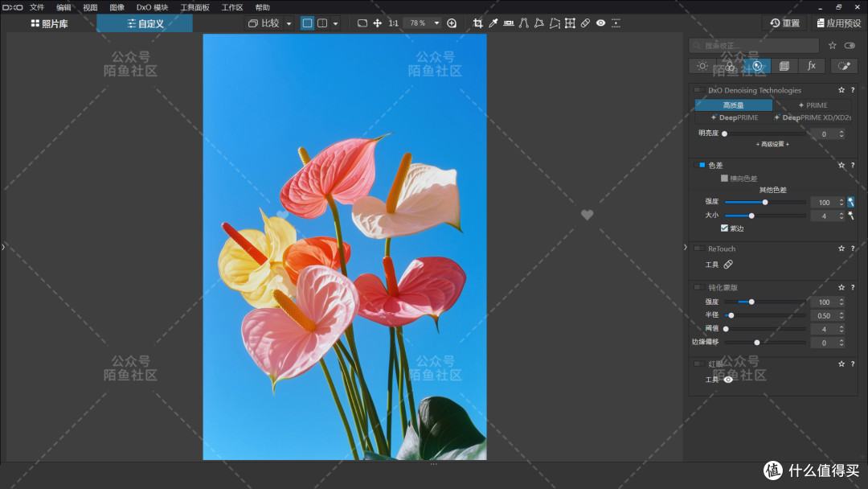868x489 pixels.
Task: Pick the white balance eyedropper tool
Action: (493, 23)
